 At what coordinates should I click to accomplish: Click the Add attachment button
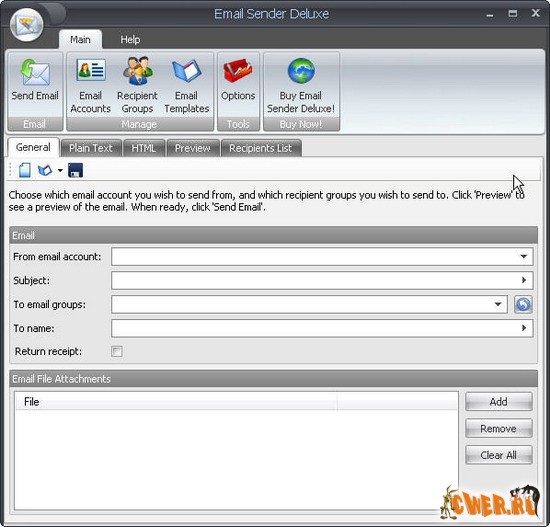[x=498, y=402]
